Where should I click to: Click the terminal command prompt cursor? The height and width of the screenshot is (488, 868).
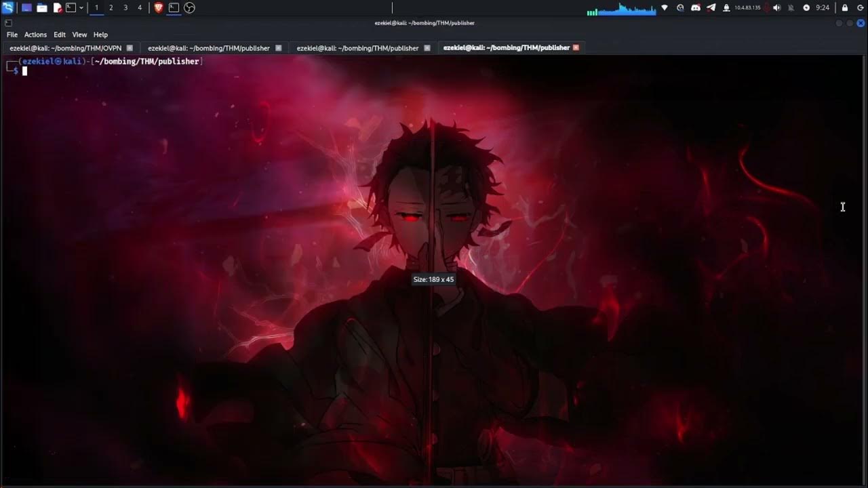[24, 70]
